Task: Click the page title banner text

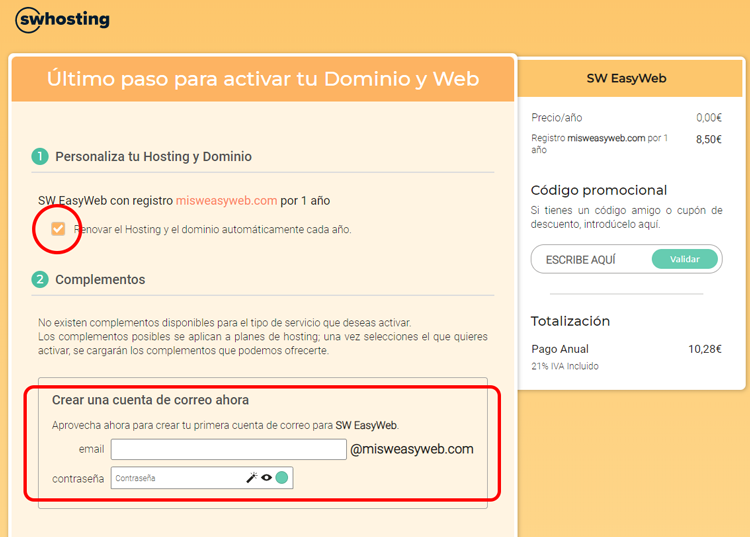Action: click(263, 79)
